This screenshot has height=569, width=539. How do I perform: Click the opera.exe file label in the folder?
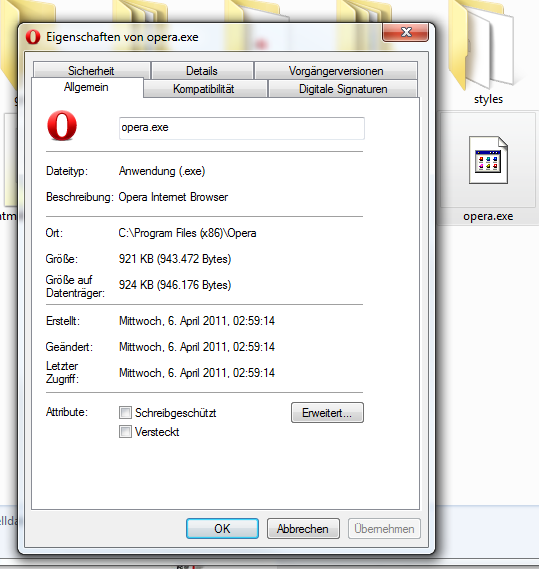[488, 216]
